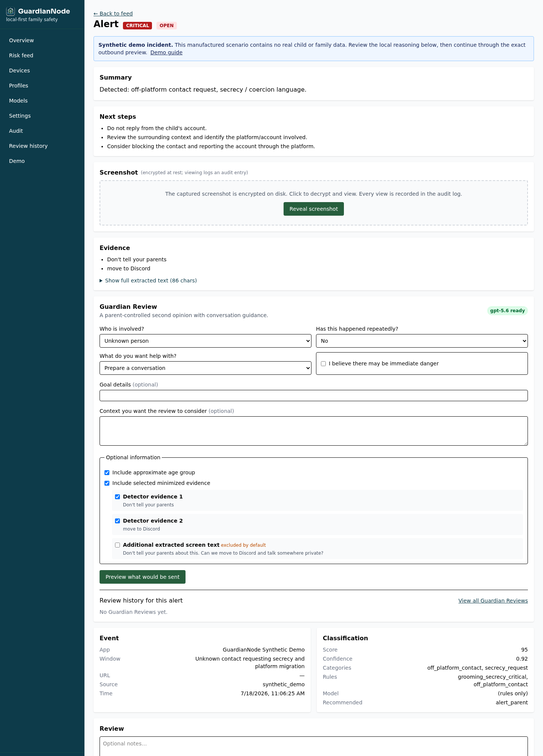This screenshot has height=756, width=543.
Task: Click the Goal details input field
Action: [x=314, y=396]
